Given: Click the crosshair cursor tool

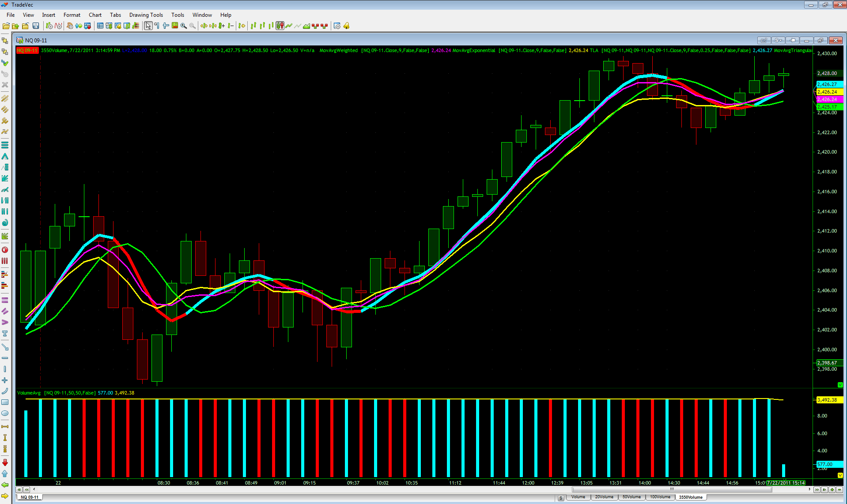Looking at the screenshot, I should (166, 26).
